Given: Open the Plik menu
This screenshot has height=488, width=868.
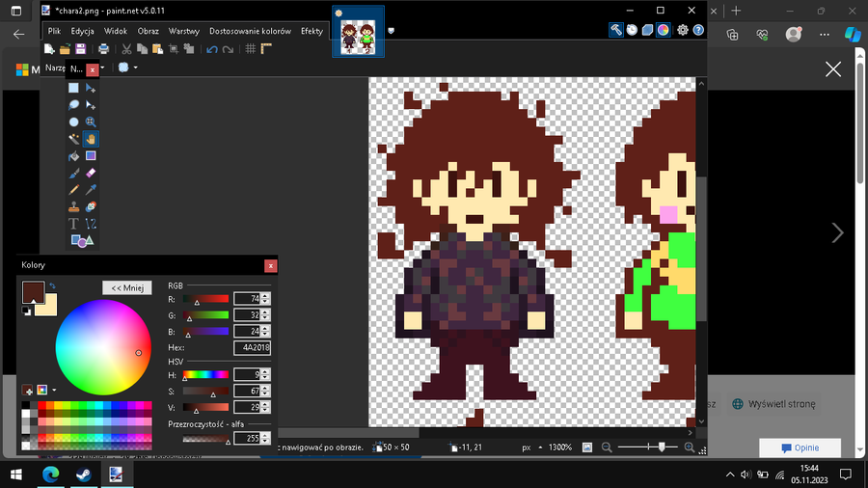Looking at the screenshot, I should [x=54, y=31].
